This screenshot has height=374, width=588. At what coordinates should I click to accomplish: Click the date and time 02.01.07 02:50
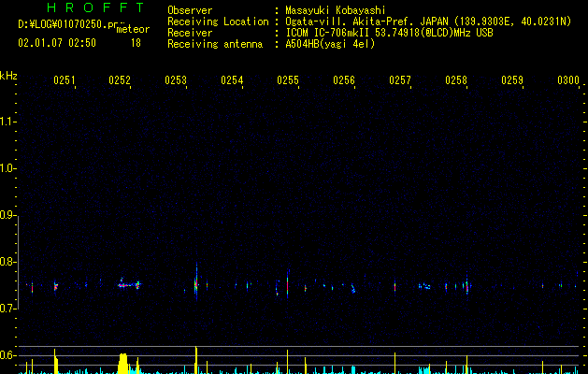tap(57, 43)
